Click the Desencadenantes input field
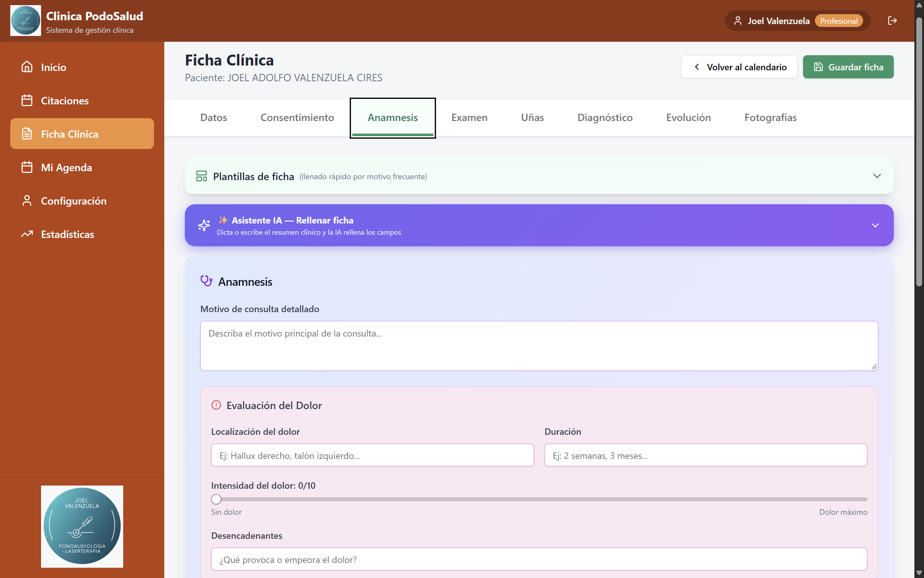Image resolution: width=924 pixels, height=578 pixels. [x=539, y=559]
